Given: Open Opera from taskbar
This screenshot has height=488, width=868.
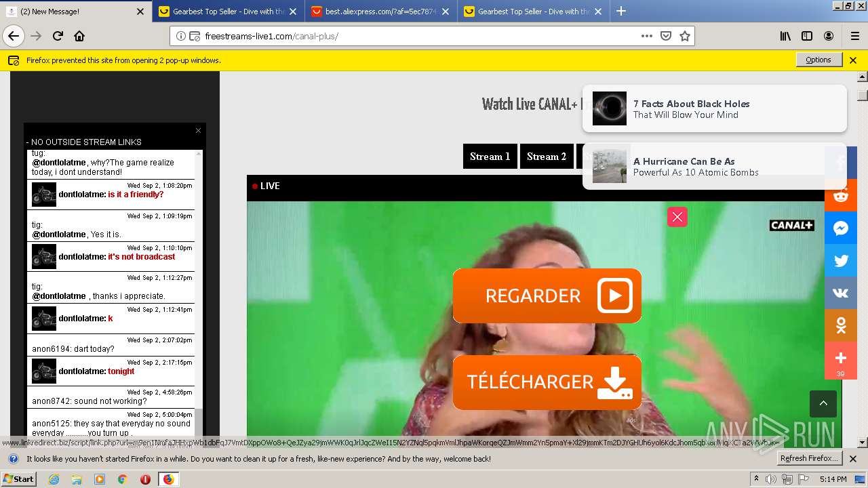Looking at the screenshot, I should (x=145, y=479).
